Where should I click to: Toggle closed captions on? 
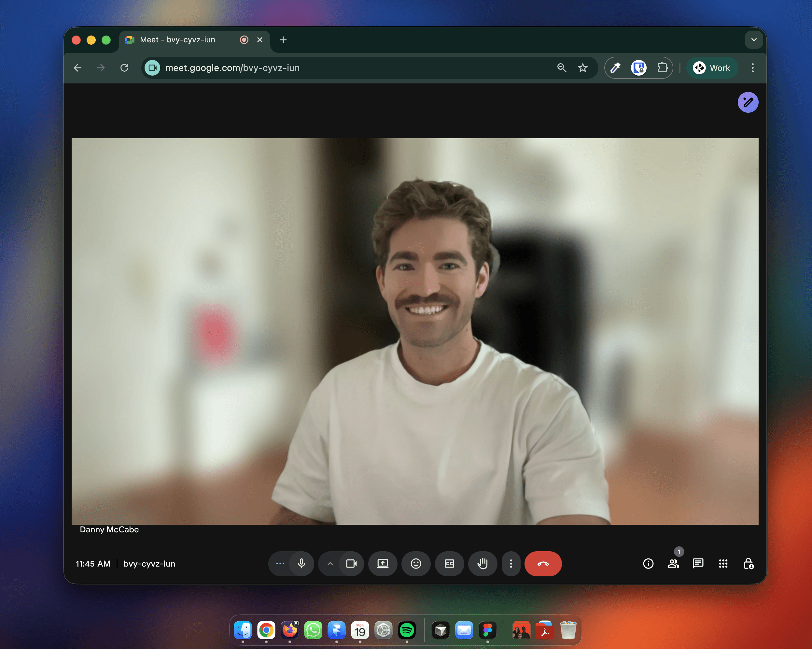[x=449, y=563]
